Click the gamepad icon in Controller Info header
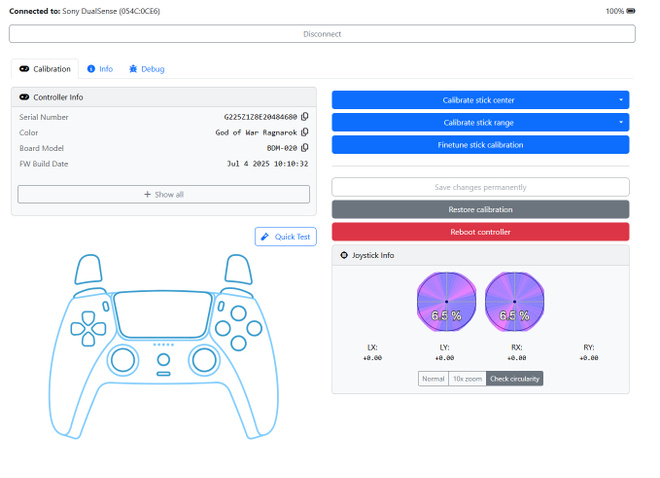 [x=24, y=97]
